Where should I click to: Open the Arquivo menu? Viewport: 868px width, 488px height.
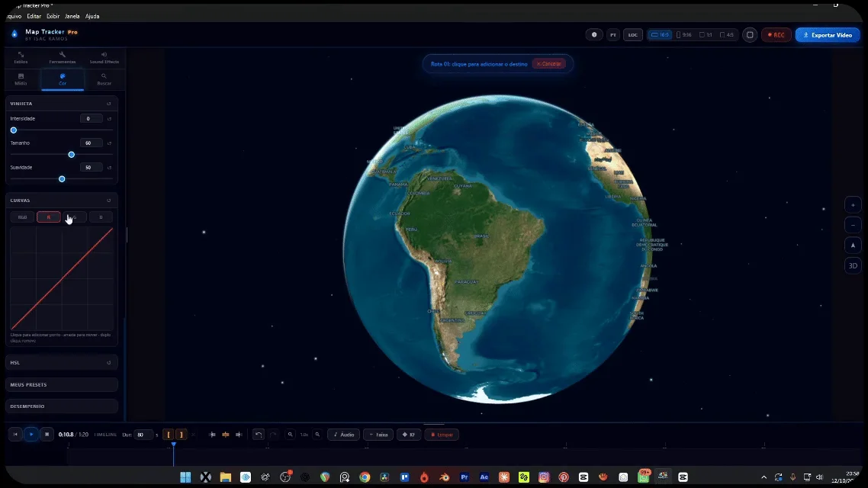point(13,16)
